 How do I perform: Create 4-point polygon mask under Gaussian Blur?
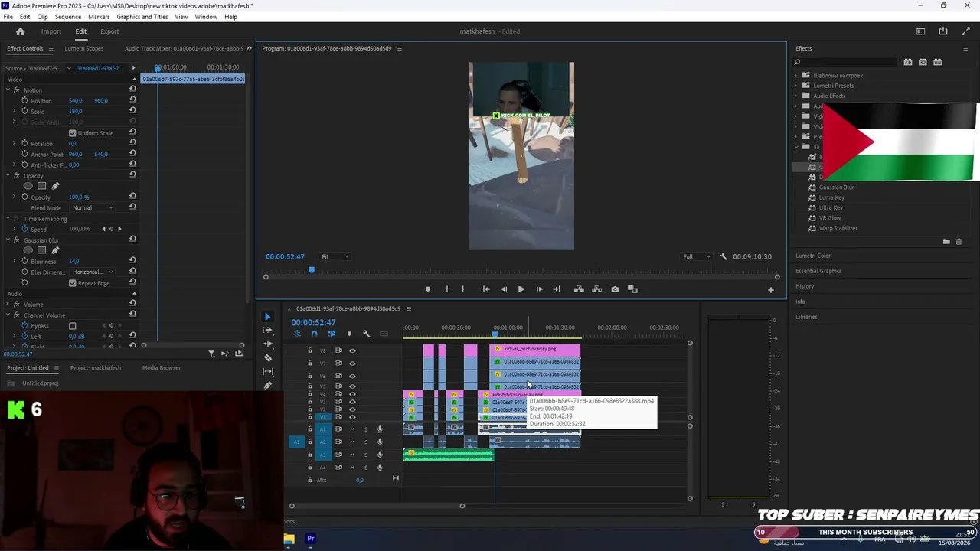[x=42, y=250]
